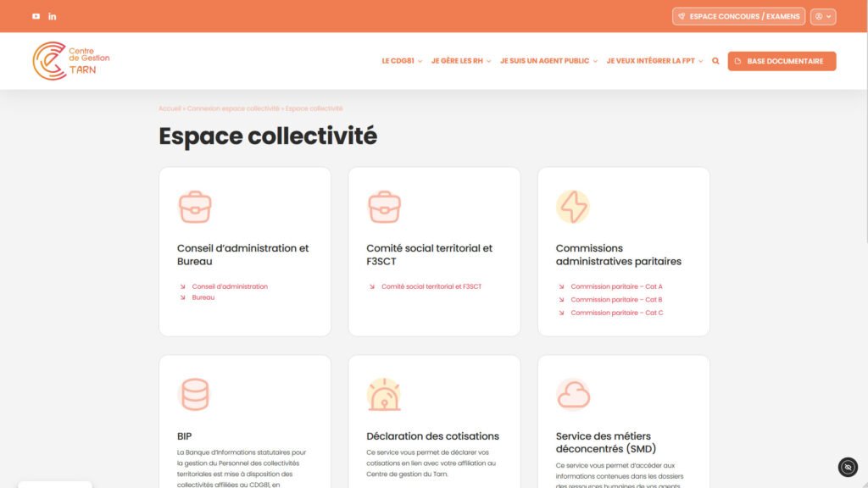
Task: Click the Centre de Gestion Tarn logo
Action: tap(71, 61)
